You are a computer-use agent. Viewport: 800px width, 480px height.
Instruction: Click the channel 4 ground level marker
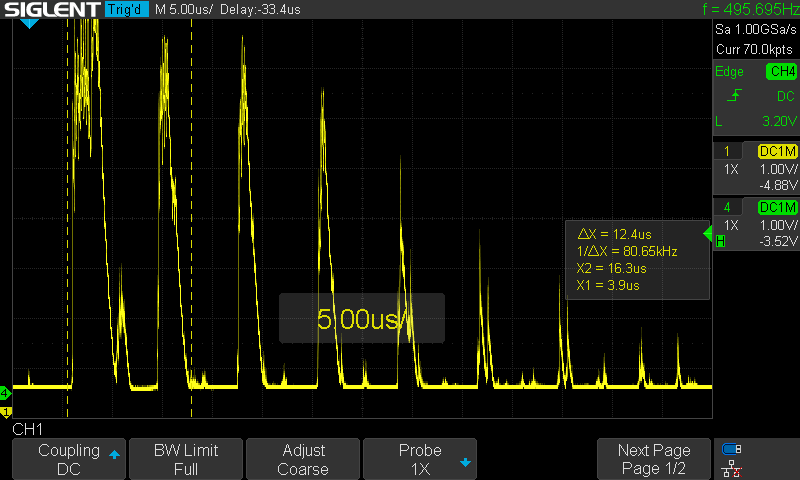tap(5, 393)
